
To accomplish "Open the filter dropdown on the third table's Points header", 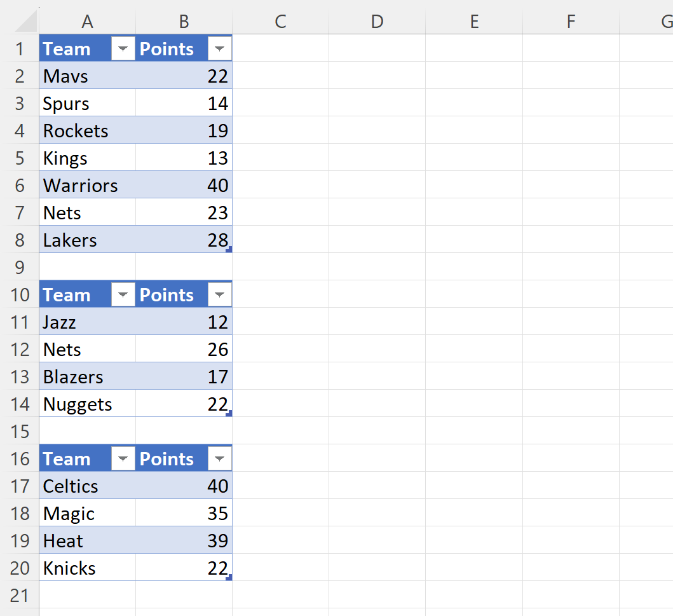I will click(219, 458).
